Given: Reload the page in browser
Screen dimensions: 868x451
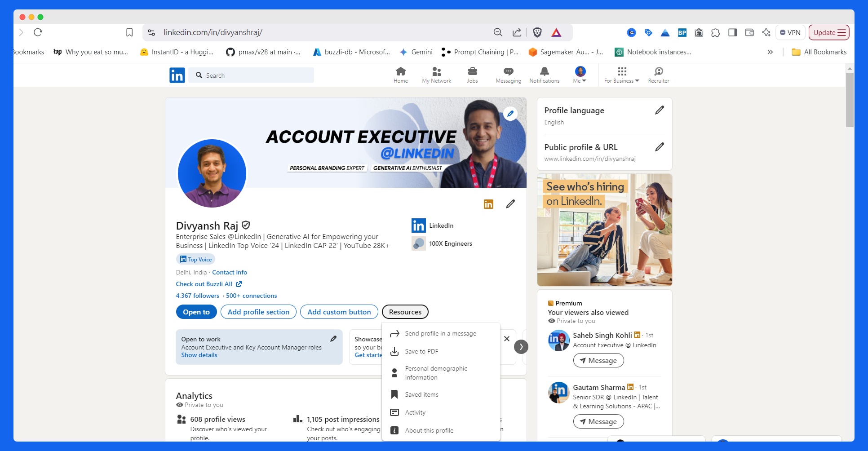Looking at the screenshot, I should click(x=38, y=32).
